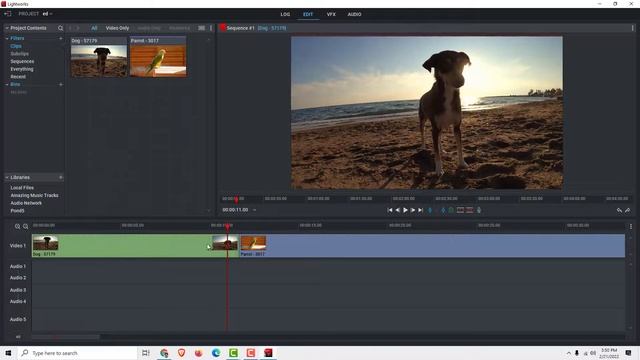Open Pond5 library
The image size is (640, 360).
[x=17, y=211]
